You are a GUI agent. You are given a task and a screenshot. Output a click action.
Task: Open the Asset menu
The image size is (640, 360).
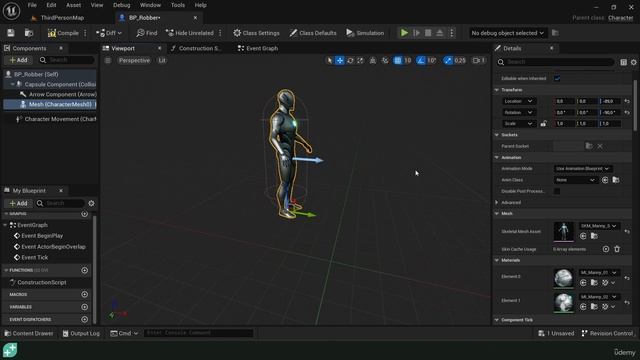[x=73, y=5]
